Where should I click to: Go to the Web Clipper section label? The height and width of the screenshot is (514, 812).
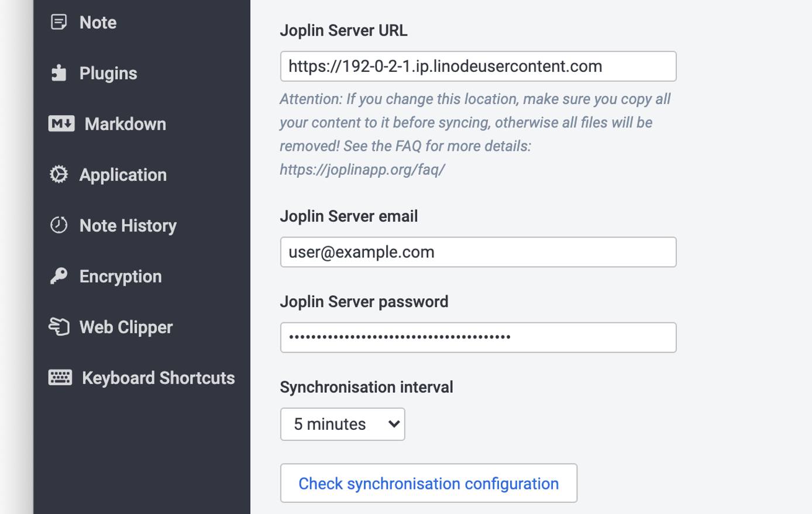126,326
